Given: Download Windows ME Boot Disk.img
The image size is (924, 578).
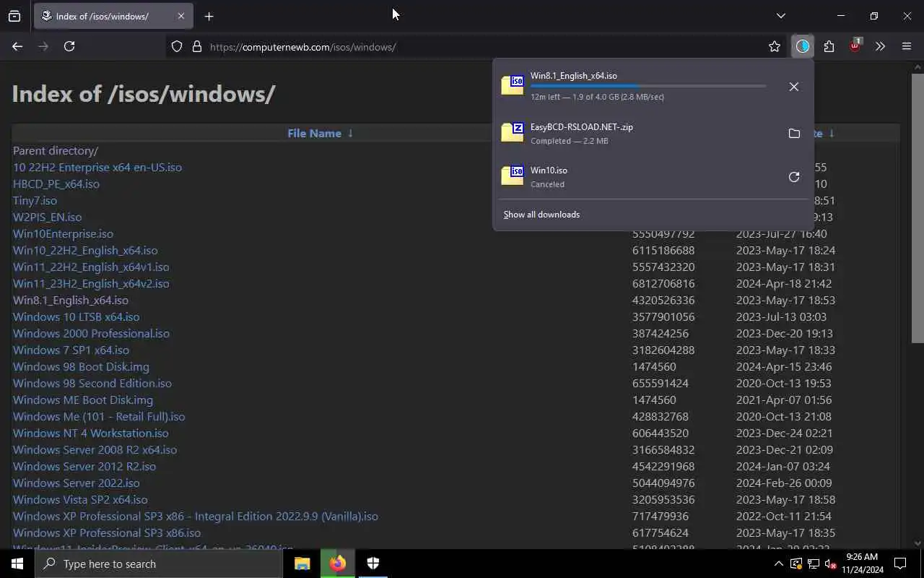Looking at the screenshot, I should [x=83, y=400].
